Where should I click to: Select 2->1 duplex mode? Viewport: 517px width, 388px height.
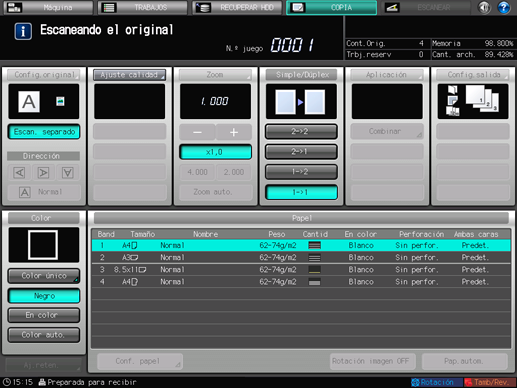301,152
